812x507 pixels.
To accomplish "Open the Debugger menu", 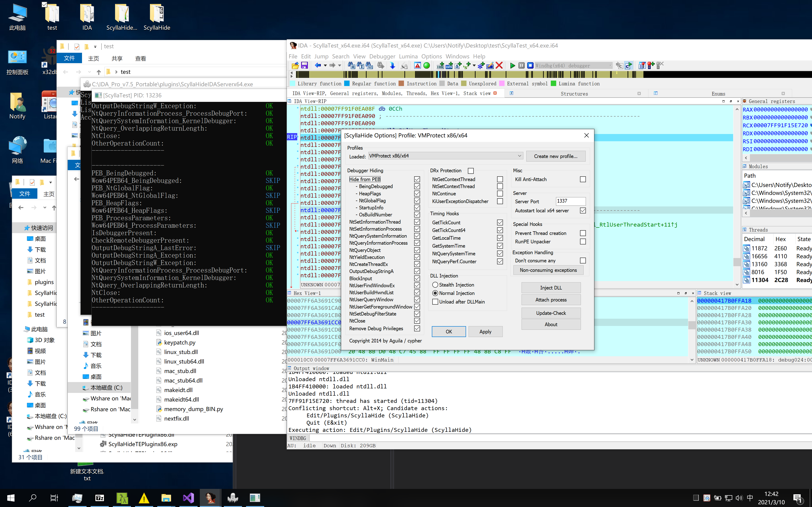I will pos(382,56).
